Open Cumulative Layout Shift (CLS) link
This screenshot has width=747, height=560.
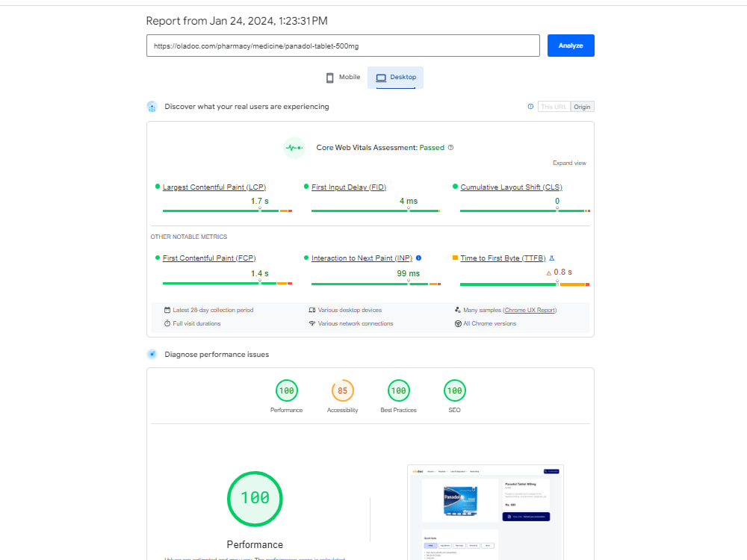click(x=511, y=187)
